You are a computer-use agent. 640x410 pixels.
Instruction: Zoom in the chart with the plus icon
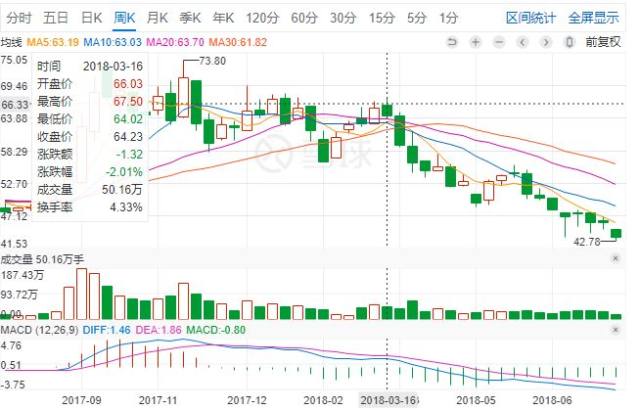pos(474,41)
